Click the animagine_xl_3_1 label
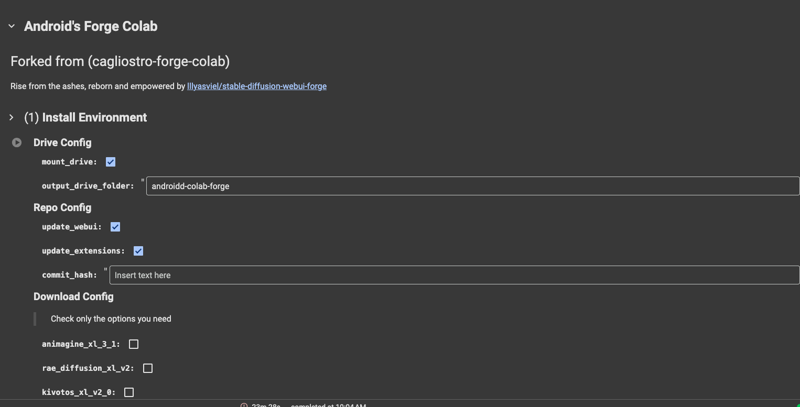Image resolution: width=800 pixels, height=407 pixels. (81, 344)
